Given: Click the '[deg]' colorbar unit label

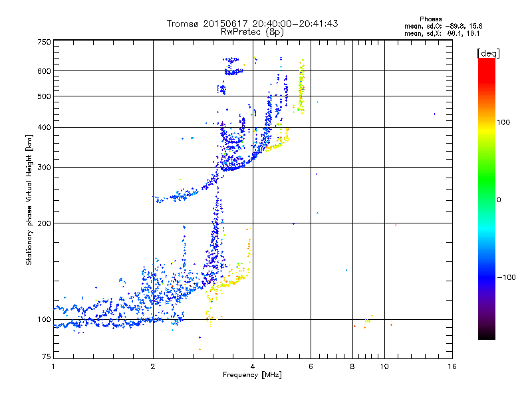Looking at the screenshot, I should coord(488,53).
